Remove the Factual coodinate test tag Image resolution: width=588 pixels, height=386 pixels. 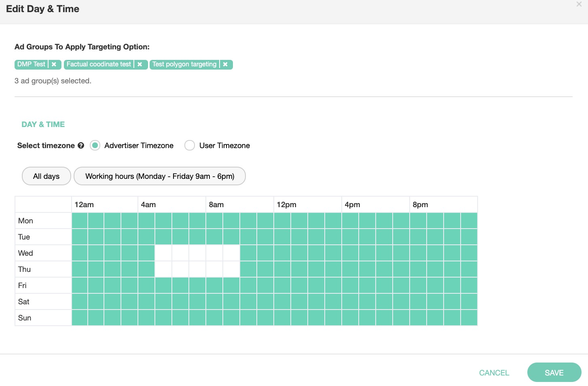click(140, 64)
